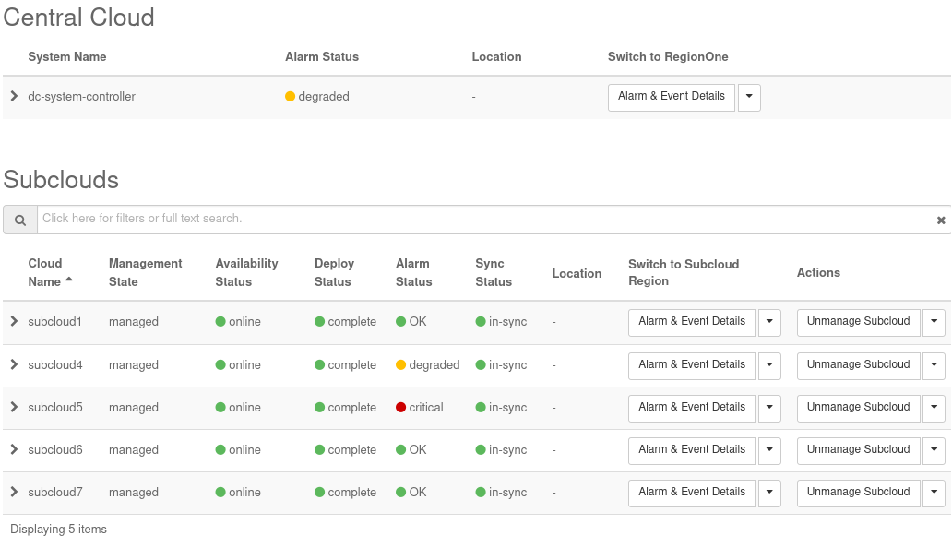Open subcloud1 Unmanage Subcloud actions dropdown
This screenshot has height=560, width=952.
click(934, 322)
